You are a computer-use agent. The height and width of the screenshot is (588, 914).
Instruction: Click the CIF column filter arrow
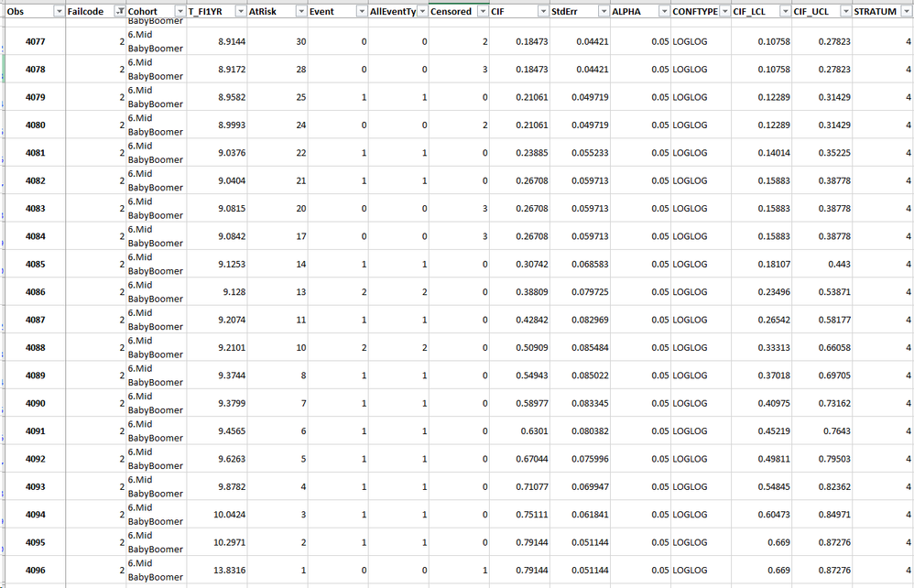tap(543, 11)
